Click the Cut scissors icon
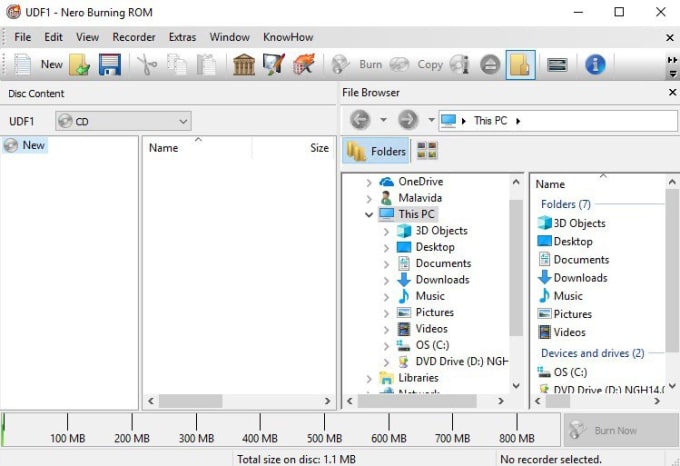This screenshot has height=466, width=680. pos(147,65)
